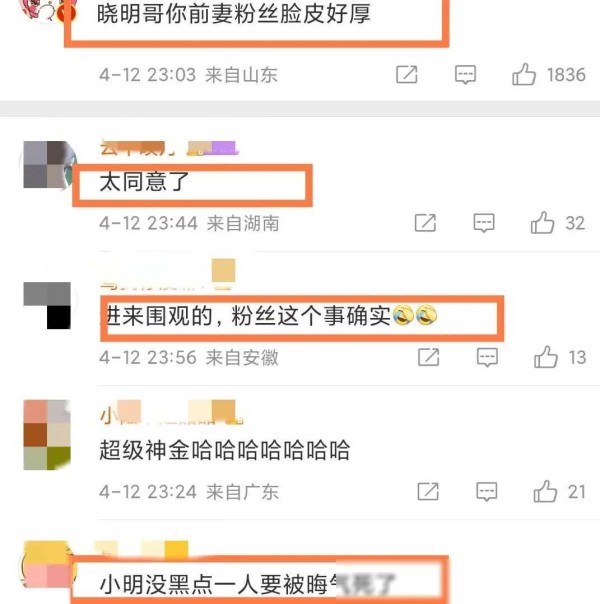Like the comment from Anhui with 13 likes
The height and width of the screenshot is (604, 600).
pyautogui.click(x=546, y=357)
